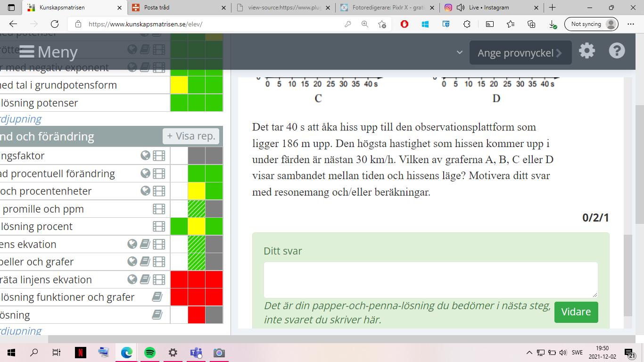Open the red AdBlock extension icon
The image size is (644, 362).
tap(404, 24)
